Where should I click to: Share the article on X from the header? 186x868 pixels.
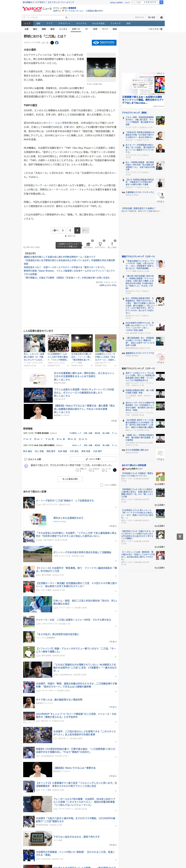pos(52,43)
